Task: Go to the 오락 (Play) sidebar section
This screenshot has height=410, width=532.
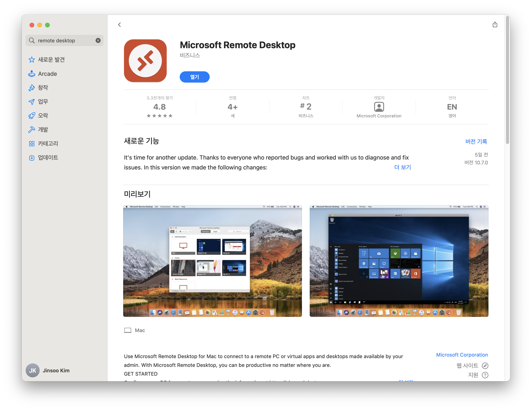Action: (43, 115)
